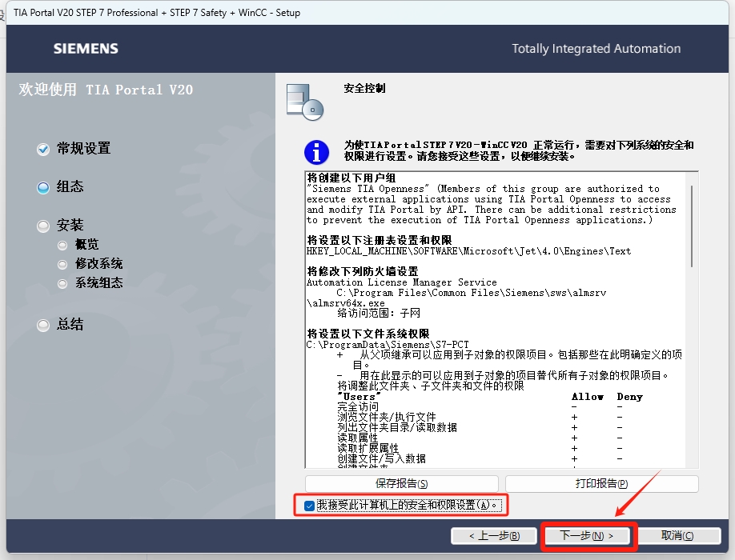Click the 组态 step circle indicator

click(43, 186)
